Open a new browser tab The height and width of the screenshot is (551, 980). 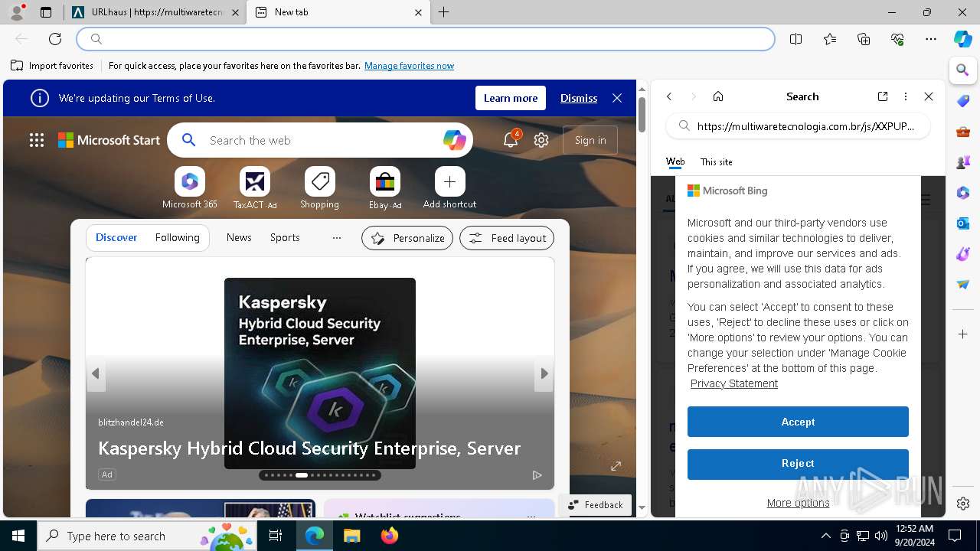(x=444, y=12)
